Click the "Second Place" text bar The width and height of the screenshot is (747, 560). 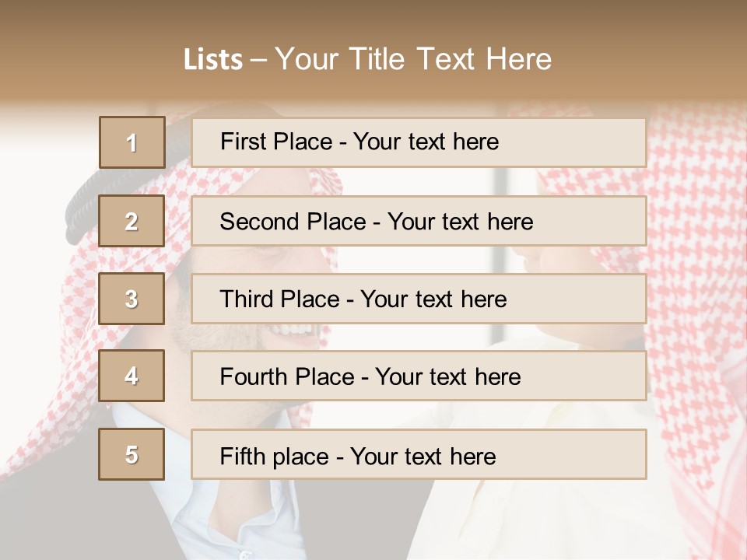419,221
